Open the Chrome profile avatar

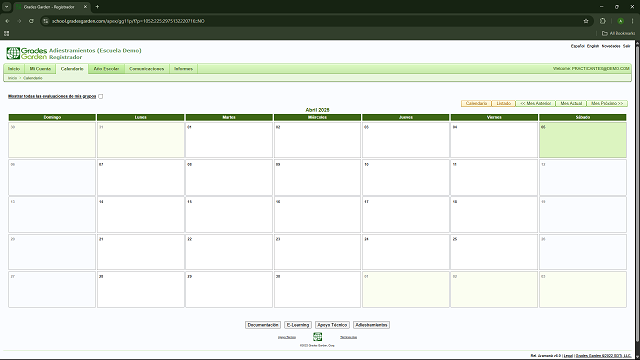pos(620,21)
